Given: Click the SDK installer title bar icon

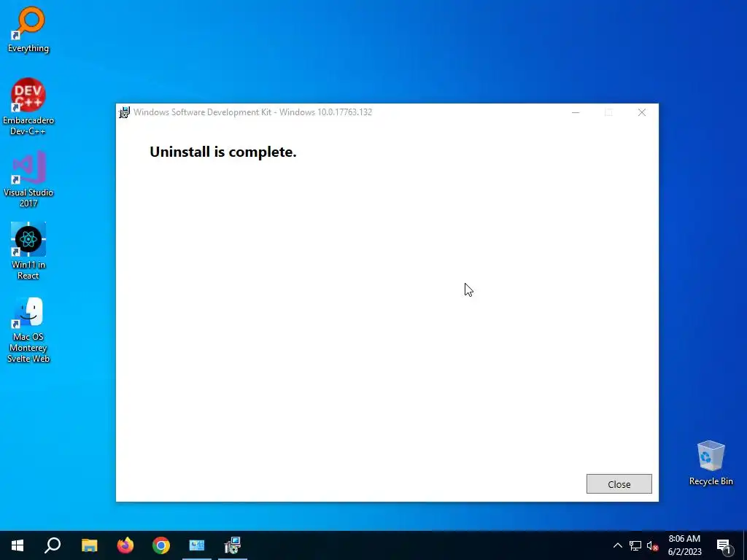Looking at the screenshot, I should click(x=124, y=112).
